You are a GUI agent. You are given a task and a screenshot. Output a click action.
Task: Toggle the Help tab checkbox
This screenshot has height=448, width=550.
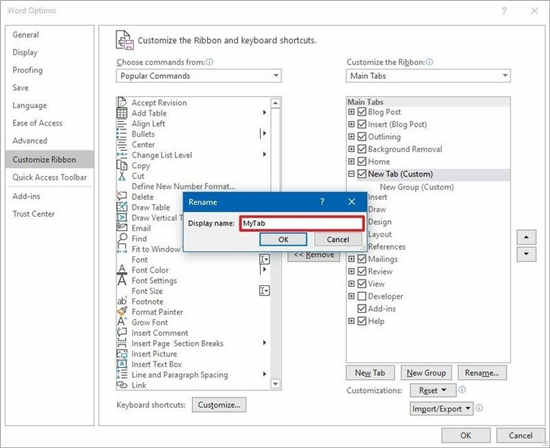pyautogui.click(x=362, y=321)
